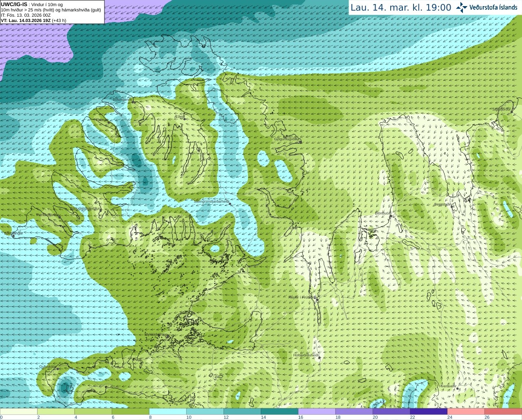The width and height of the screenshot is (522, 420).
Task: Click the Patreksfjörður station marker
Action: pyautogui.click(x=60, y=217)
